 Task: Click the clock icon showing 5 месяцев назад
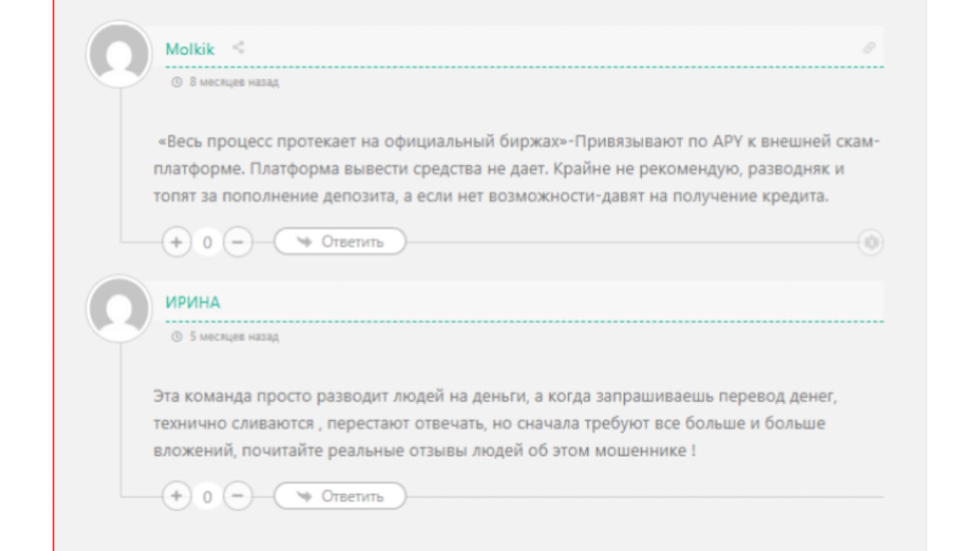click(176, 335)
